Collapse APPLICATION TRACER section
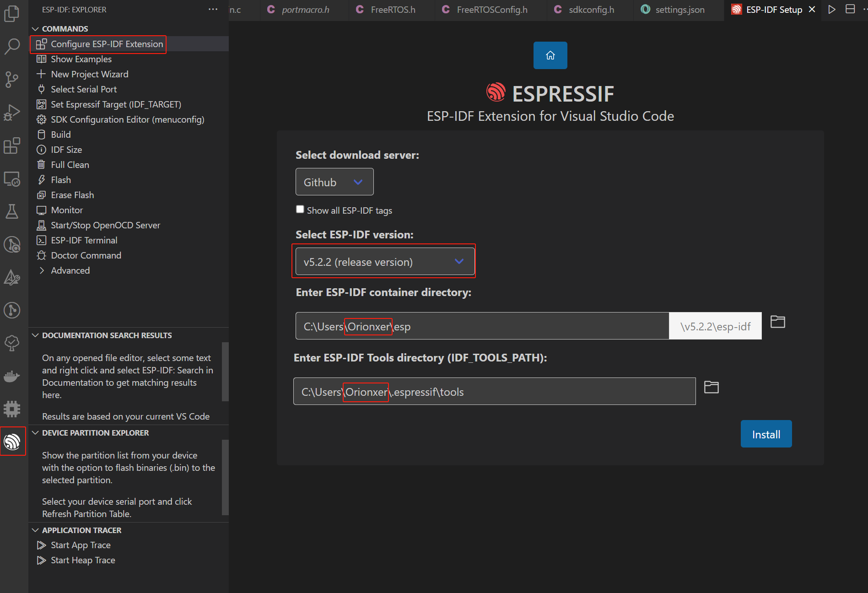The image size is (868, 593). point(129,530)
